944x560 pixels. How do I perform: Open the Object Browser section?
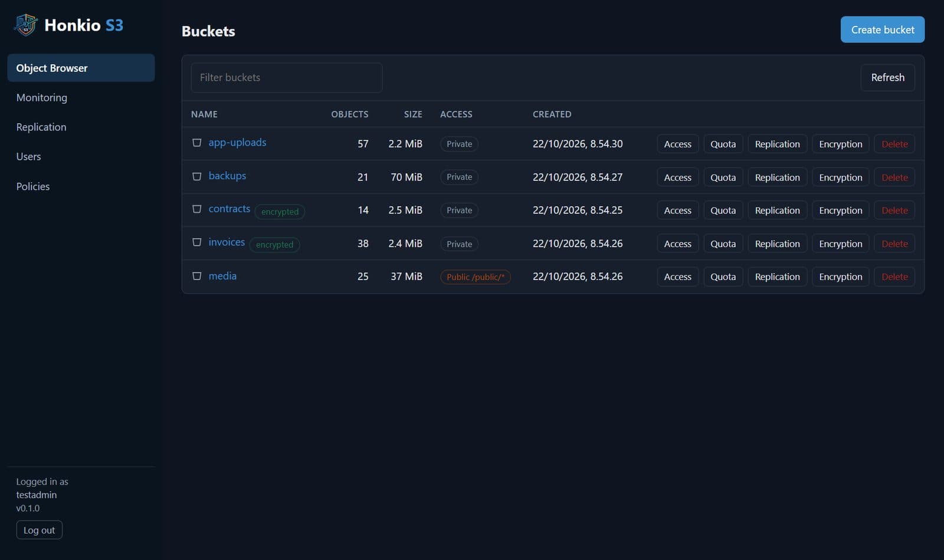pyautogui.click(x=81, y=68)
